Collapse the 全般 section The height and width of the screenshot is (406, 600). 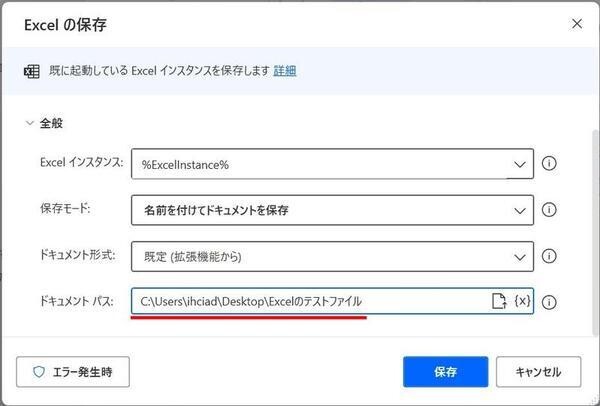point(29,123)
